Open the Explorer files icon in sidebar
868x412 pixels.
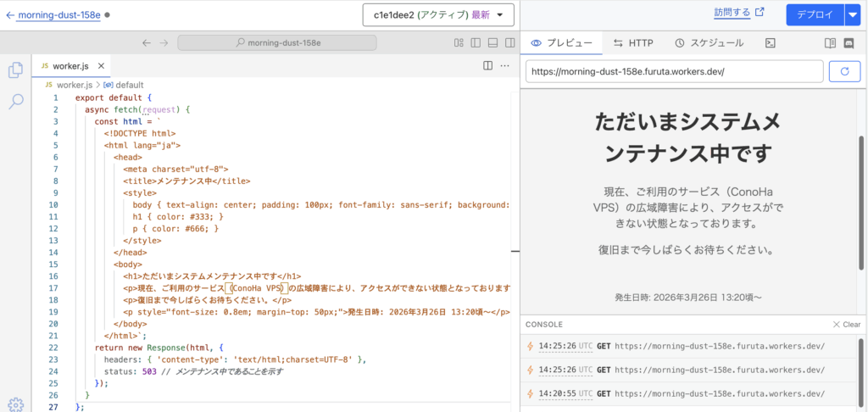(x=15, y=70)
